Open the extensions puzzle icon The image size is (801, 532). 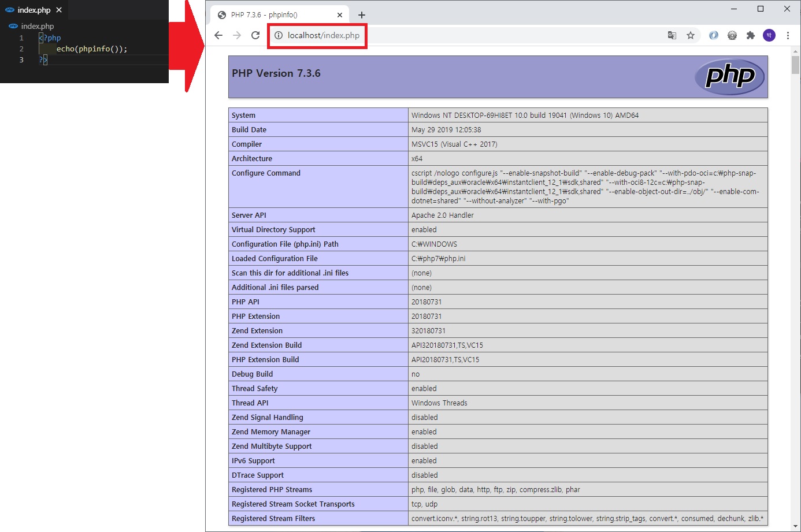pos(751,35)
